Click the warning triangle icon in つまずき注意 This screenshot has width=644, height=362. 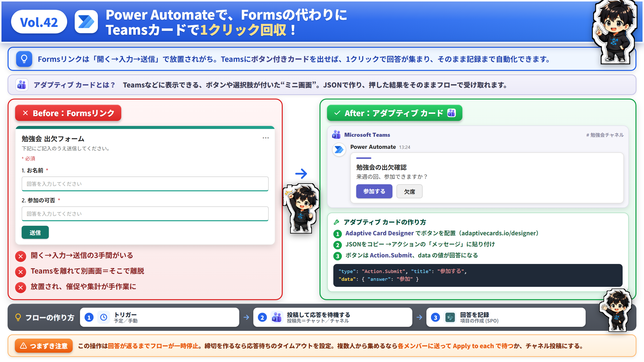point(23,346)
